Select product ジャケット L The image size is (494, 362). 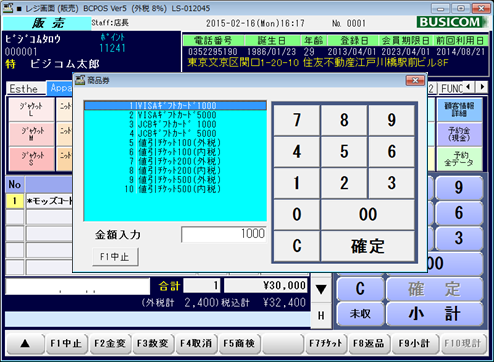click(31, 109)
